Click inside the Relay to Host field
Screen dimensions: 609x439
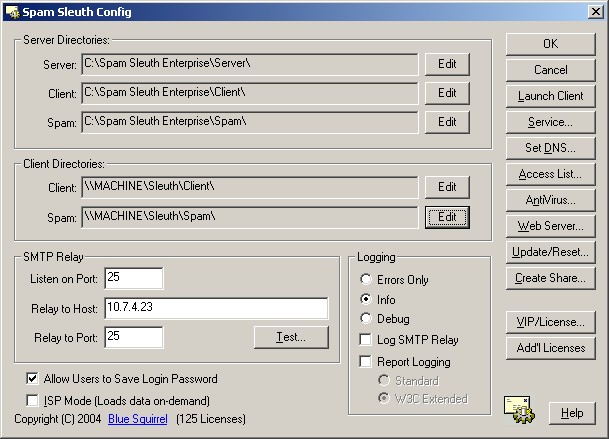pos(215,308)
